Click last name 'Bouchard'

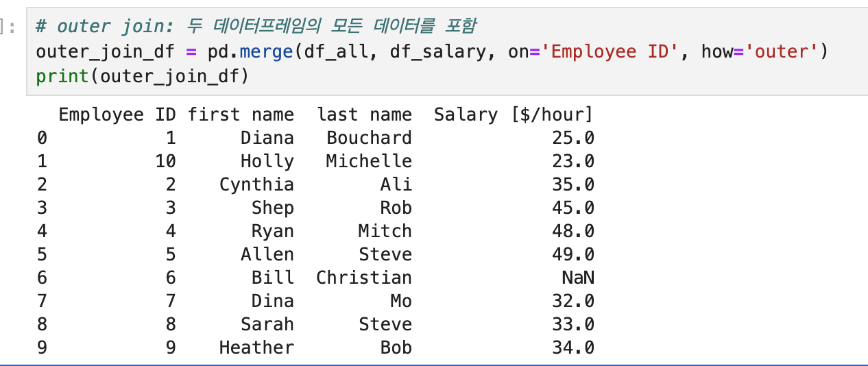(x=370, y=138)
